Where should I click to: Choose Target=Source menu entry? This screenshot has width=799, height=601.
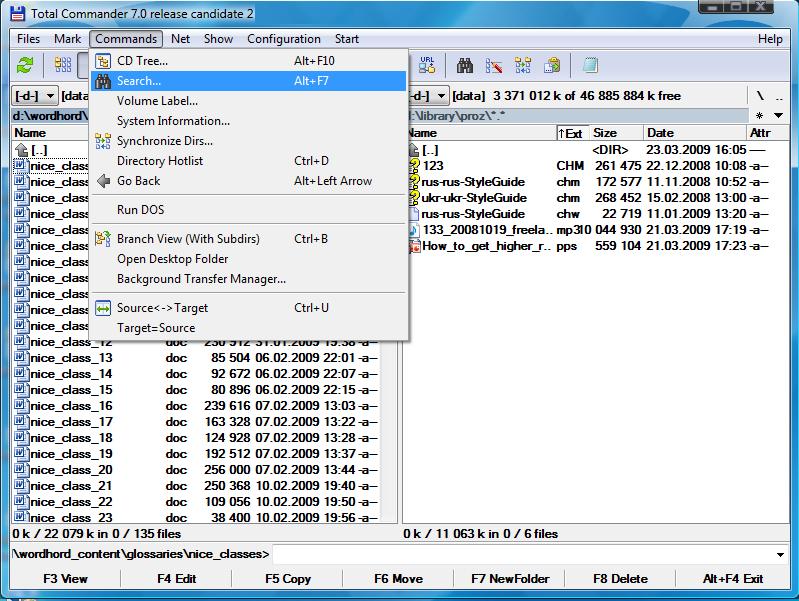click(249, 328)
